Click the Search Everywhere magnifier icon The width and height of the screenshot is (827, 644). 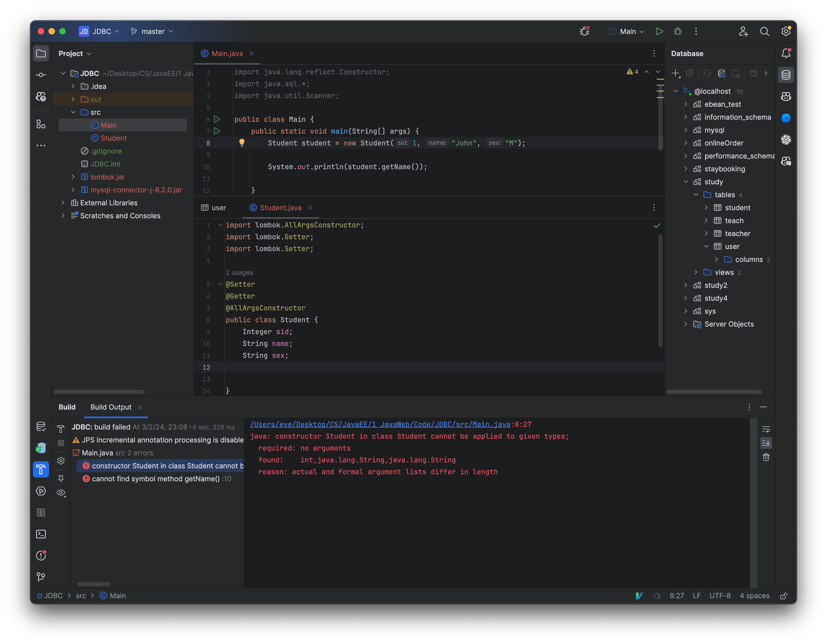click(x=765, y=32)
